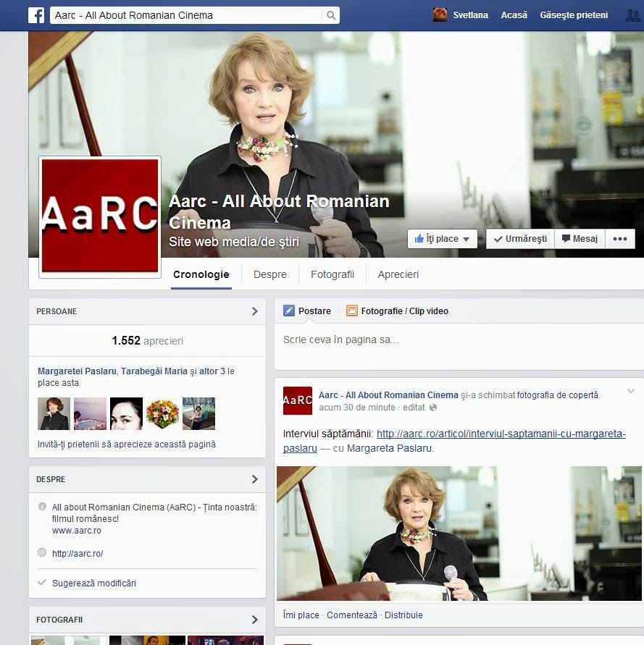Expand the FOTOGRAFII section chevron

click(255, 620)
